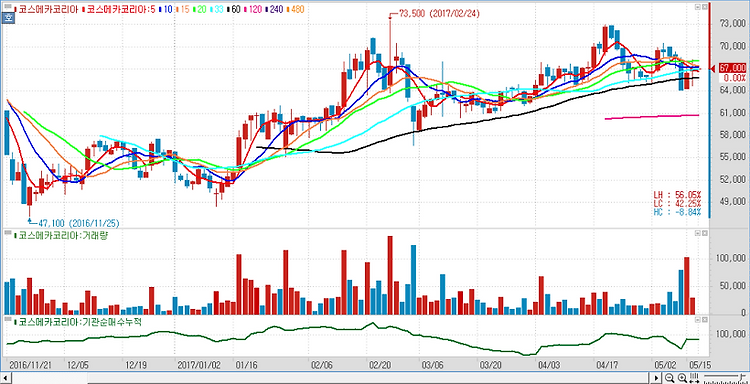
Task: Click the current price 67,000 tag
Action: coord(731,68)
